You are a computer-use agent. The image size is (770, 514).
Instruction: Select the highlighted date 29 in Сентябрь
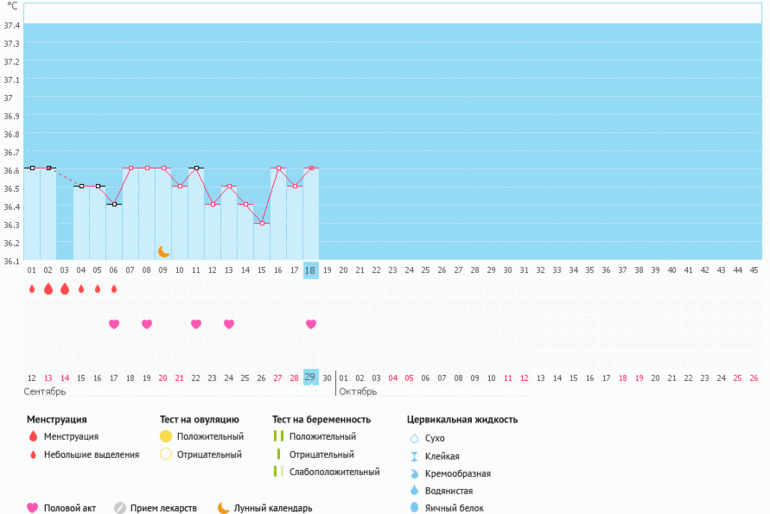[311, 377]
